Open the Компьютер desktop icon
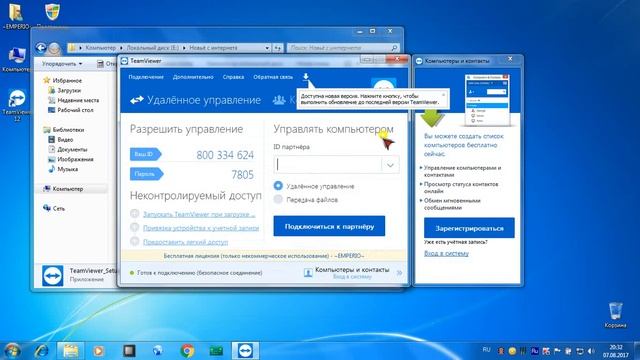 point(16,59)
